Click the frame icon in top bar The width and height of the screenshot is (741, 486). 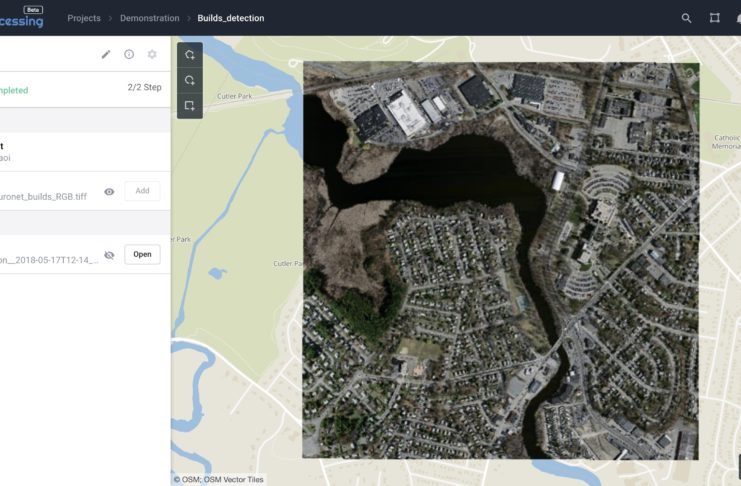(x=714, y=18)
